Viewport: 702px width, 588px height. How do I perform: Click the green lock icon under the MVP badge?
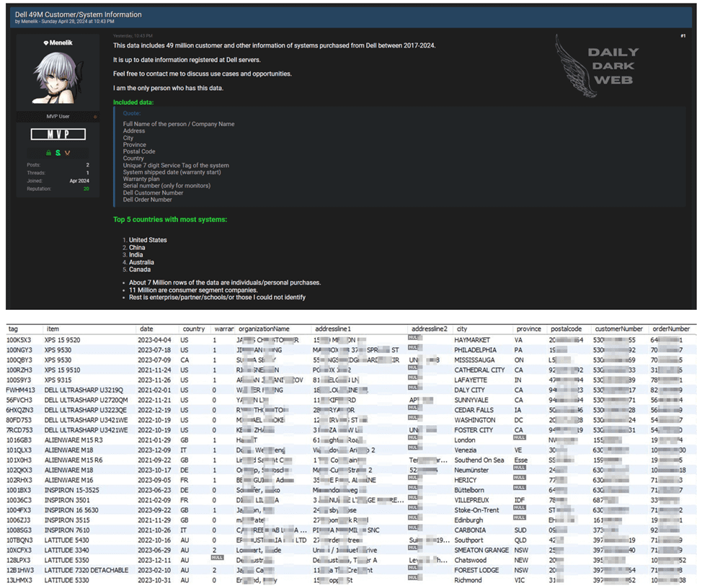pyautogui.click(x=49, y=153)
